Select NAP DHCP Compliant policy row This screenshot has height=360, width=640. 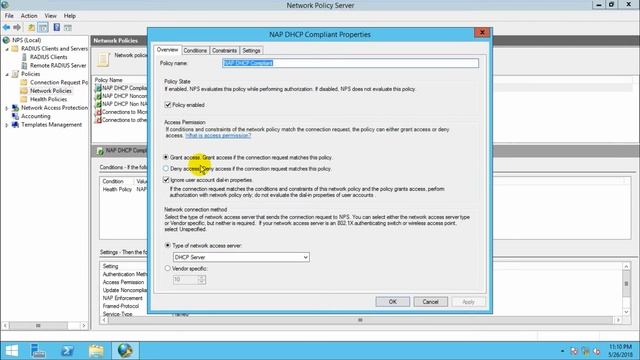[x=121, y=88]
